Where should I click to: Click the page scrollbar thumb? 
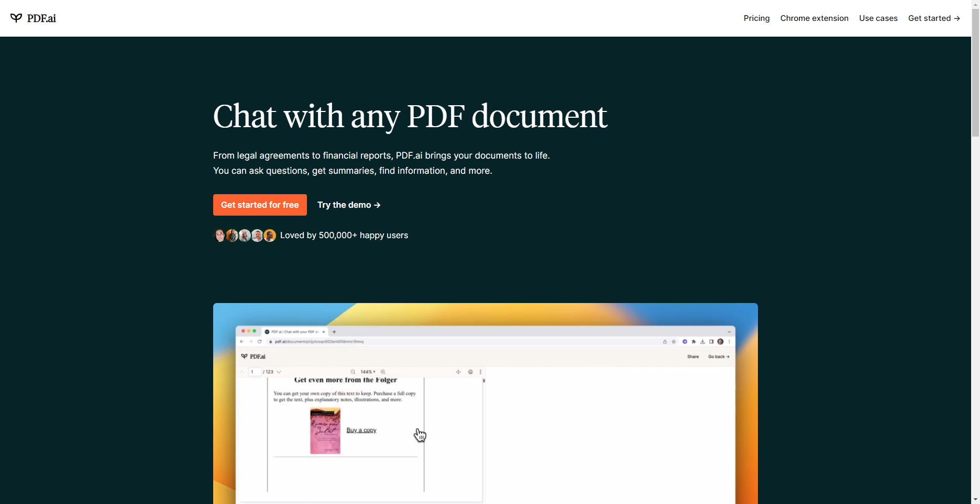pos(975,73)
